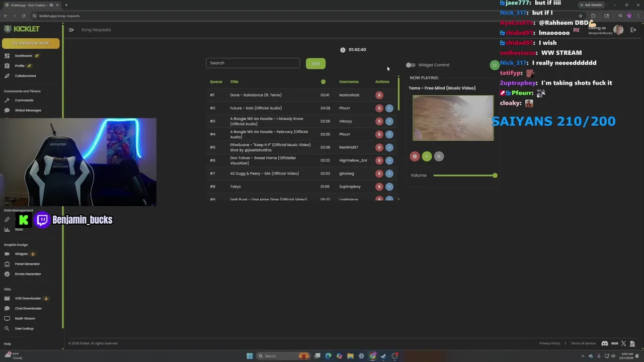Open Widgets in the sidebar
644x362 pixels.
(21, 254)
